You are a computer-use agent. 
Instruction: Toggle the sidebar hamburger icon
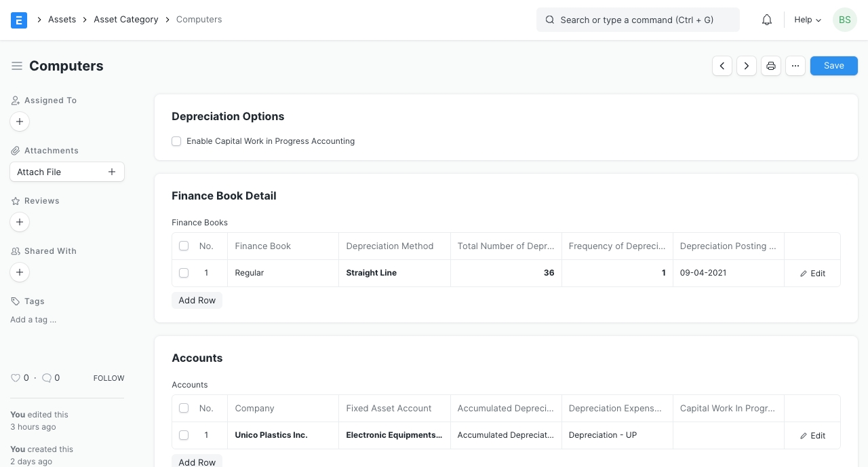pos(17,66)
